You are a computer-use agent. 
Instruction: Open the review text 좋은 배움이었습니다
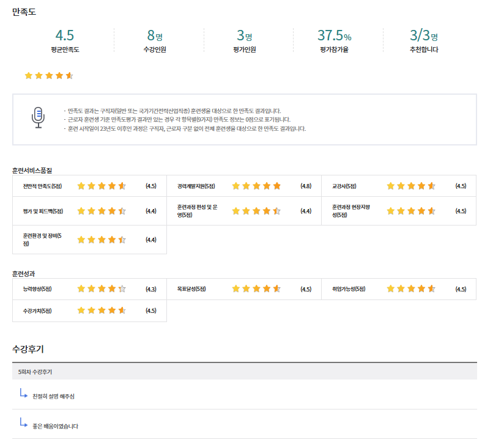click(55, 426)
